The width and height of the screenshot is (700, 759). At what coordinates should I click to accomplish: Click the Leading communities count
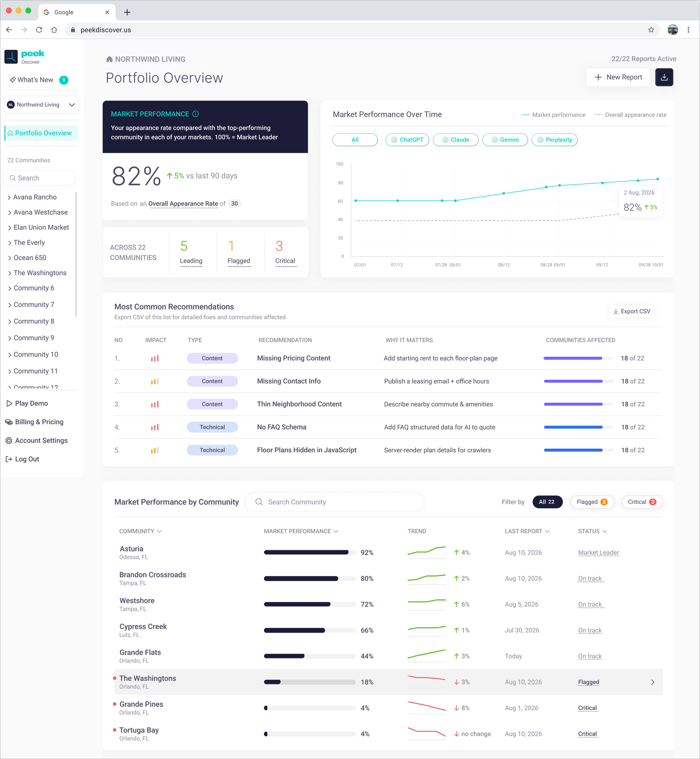[191, 253]
